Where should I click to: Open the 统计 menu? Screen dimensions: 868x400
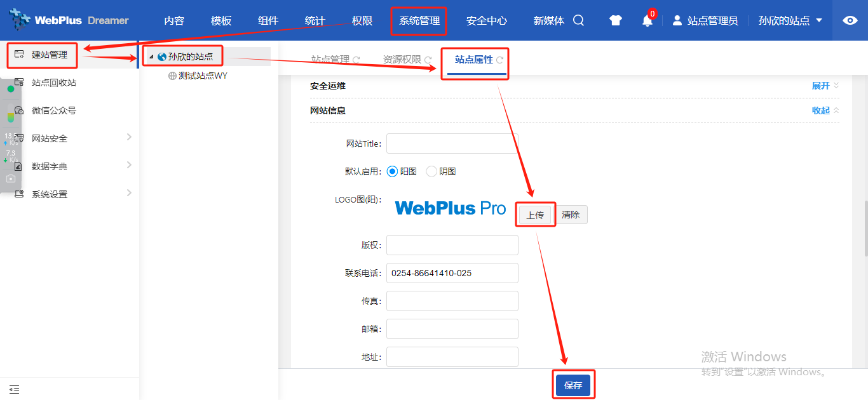(315, 20)
